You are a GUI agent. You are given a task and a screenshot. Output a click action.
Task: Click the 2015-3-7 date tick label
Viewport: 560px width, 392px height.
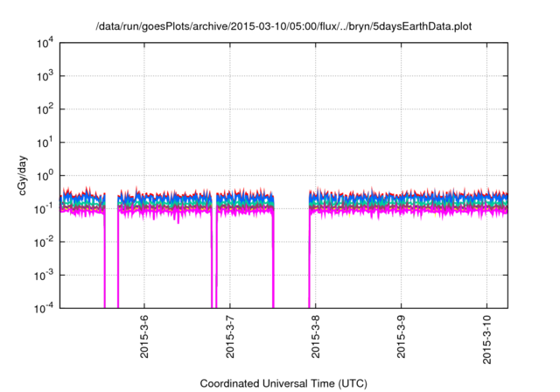229,336
